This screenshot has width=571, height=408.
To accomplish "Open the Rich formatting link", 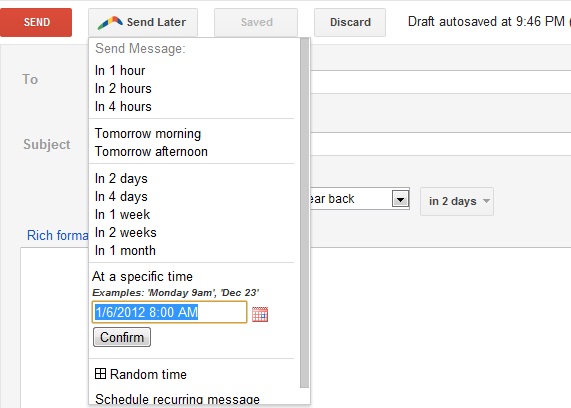I will click(x=58, y=235).
